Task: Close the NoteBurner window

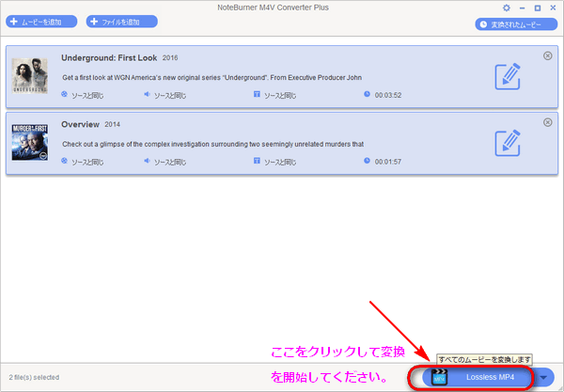Action: tap(553, 8)
